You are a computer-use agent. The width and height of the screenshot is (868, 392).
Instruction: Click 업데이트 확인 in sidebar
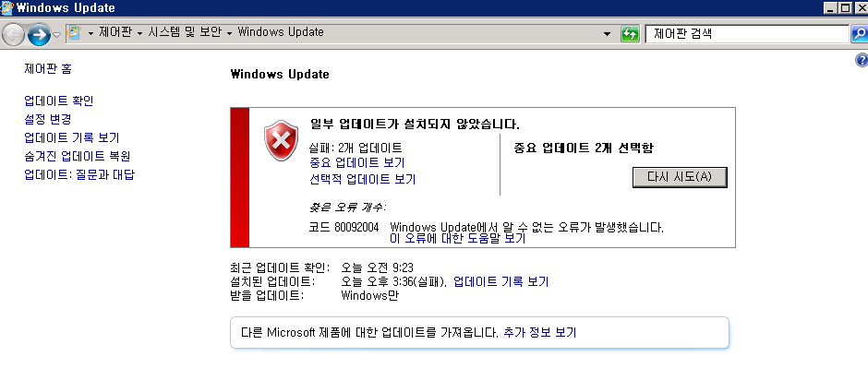(x=59, y=101)
